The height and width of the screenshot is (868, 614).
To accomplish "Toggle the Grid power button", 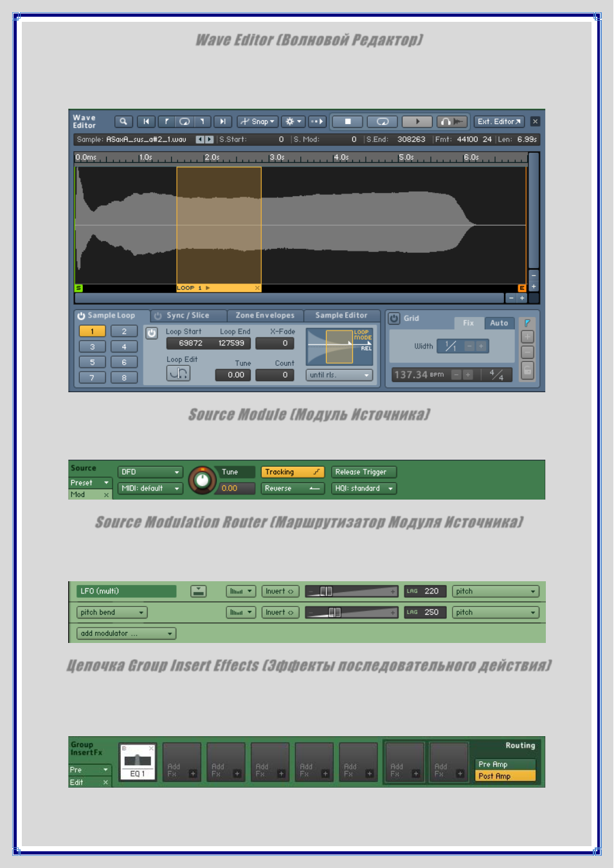I will tap(394, 318).
